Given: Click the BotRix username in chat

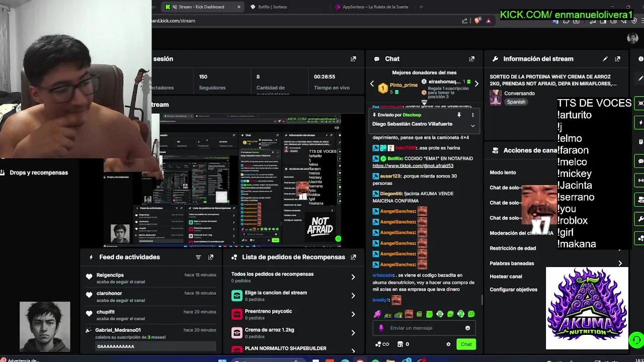Looking at the screenshot, I should 395,158.
